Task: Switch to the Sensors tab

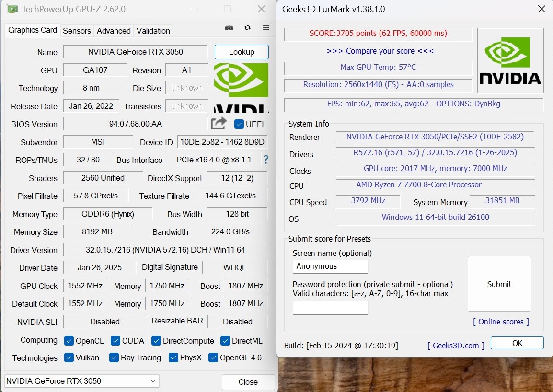Action: coord(77,31)
